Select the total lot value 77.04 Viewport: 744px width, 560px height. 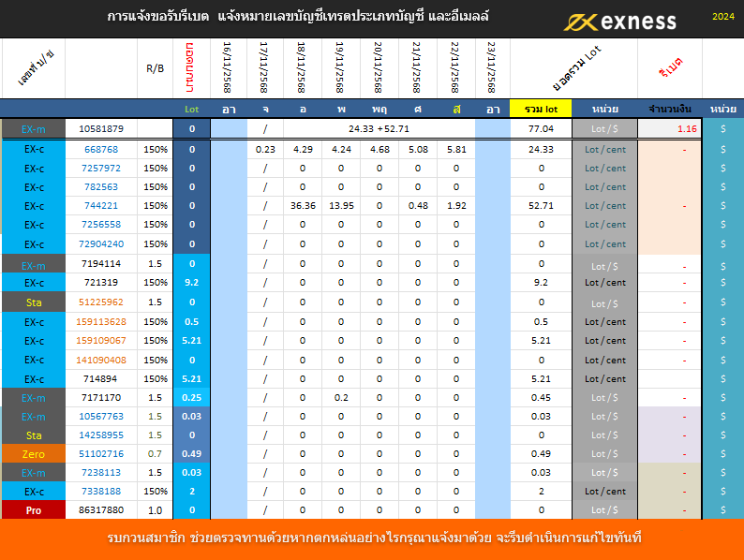tap(541, 128)
